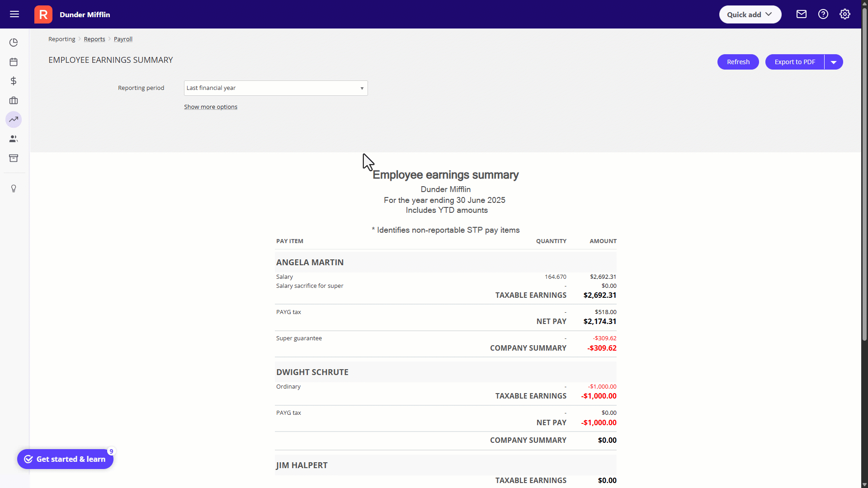This screenshot has height=488, width=868.
Task: Click Dwight's Ordinary pay item
Action: pos(288,387)
